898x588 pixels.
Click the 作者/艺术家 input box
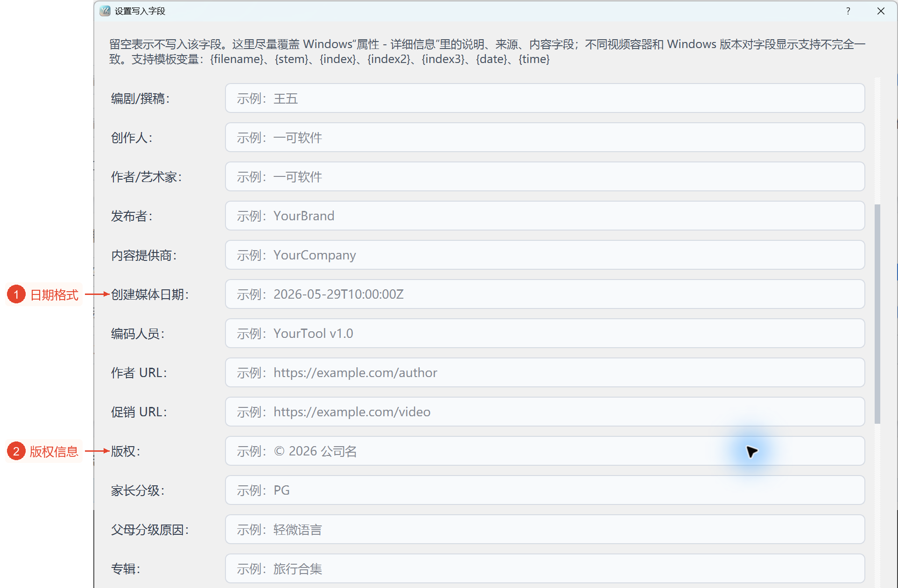pyautogui.click(x=545, y=176)
